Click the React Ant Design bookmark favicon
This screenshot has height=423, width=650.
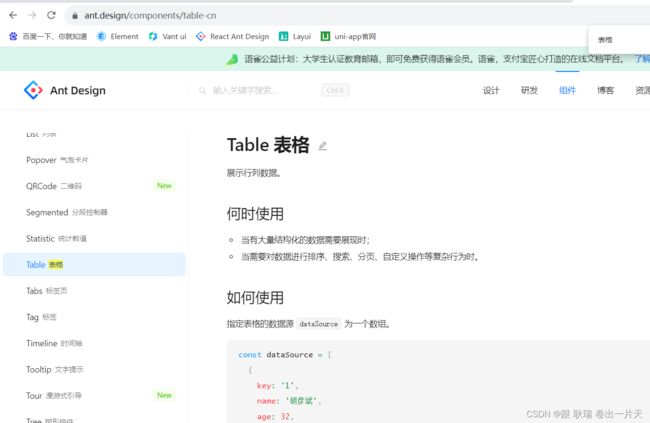[201, 36]
